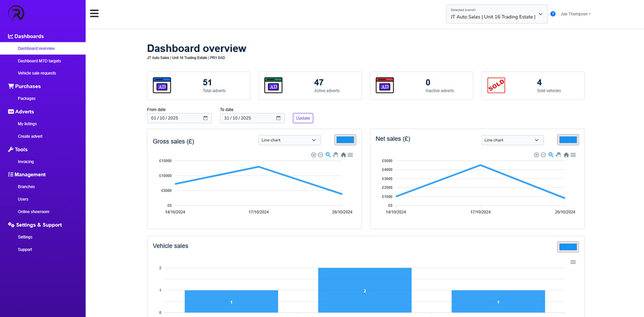
Task: Activate the pan tool on Gross sales chart
Action: coord(335,155)
